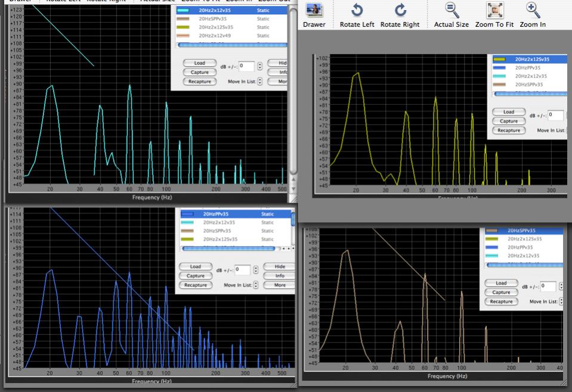Click Info in the blue plot panel
The image size is (572, 392).
click(279, 276)
